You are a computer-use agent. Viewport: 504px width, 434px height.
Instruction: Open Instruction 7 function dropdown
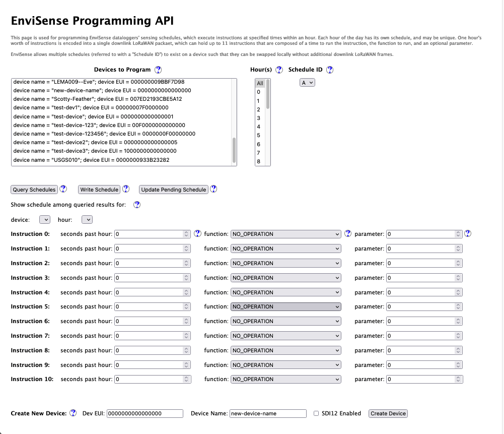pyautogui.click(x=286, y=336)
